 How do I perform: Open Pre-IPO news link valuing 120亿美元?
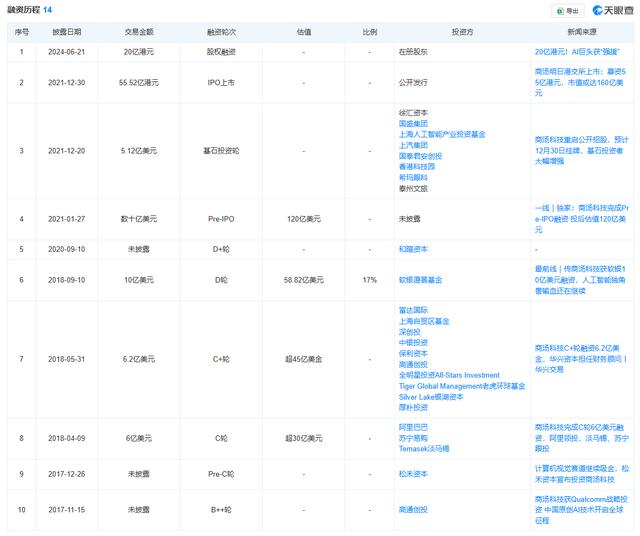582,219
